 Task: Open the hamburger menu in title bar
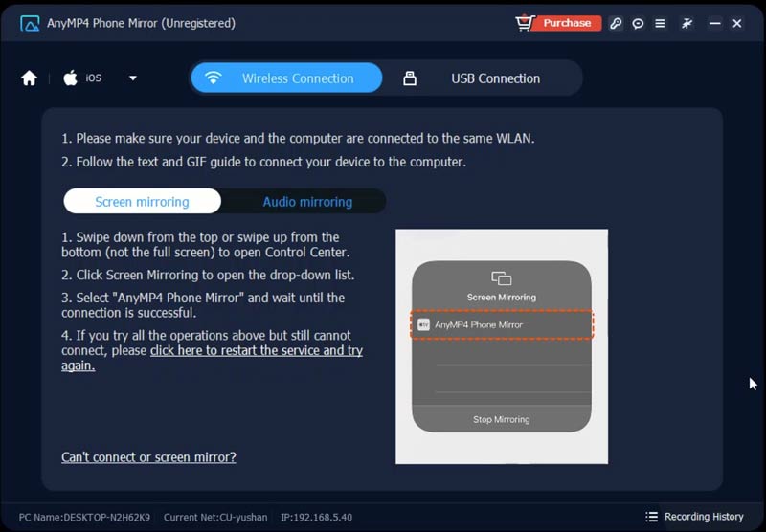click(660, 23)
